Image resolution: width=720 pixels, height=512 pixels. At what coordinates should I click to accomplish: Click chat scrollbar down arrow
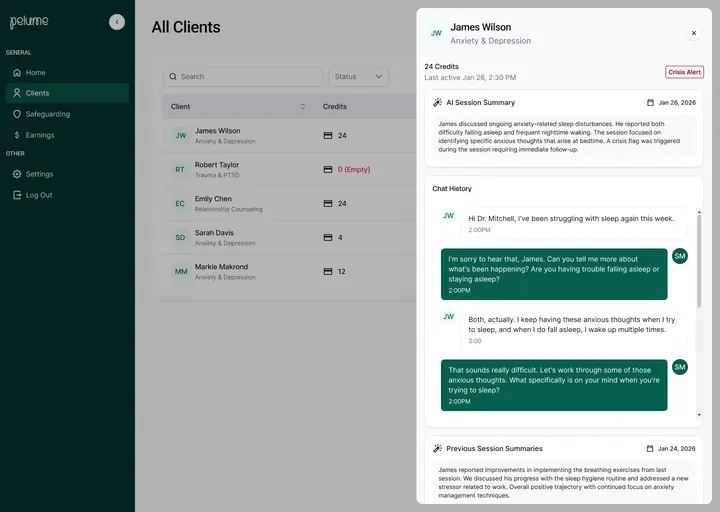pos(699,415)
